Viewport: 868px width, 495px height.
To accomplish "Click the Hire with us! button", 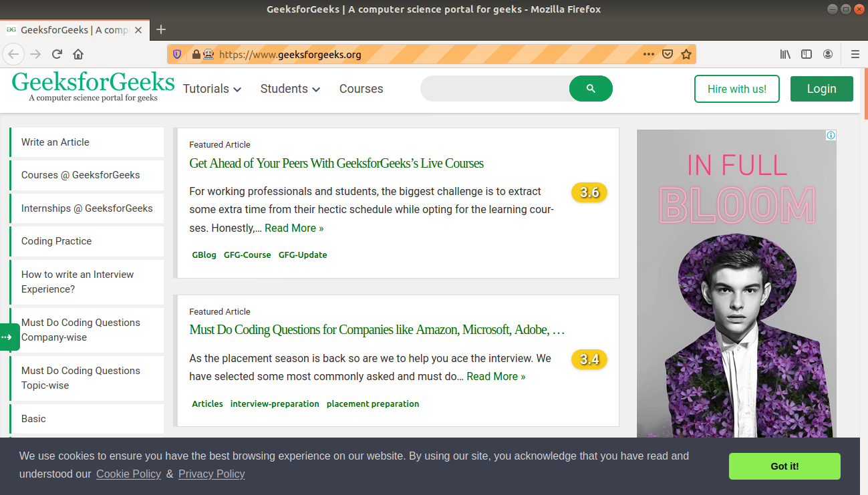I will pyautogui.click(x=737, y=89).
